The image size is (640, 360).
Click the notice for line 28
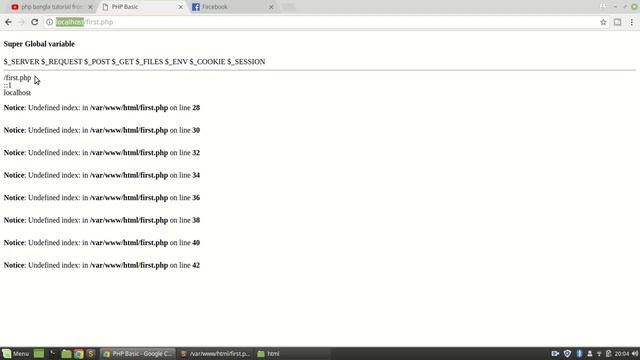(102, 108)
